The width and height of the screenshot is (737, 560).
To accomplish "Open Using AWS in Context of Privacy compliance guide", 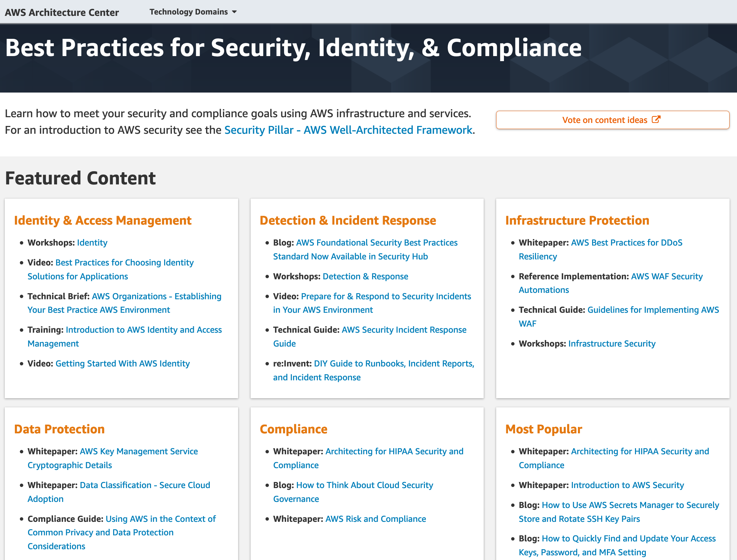I will [x=122, y=532].
